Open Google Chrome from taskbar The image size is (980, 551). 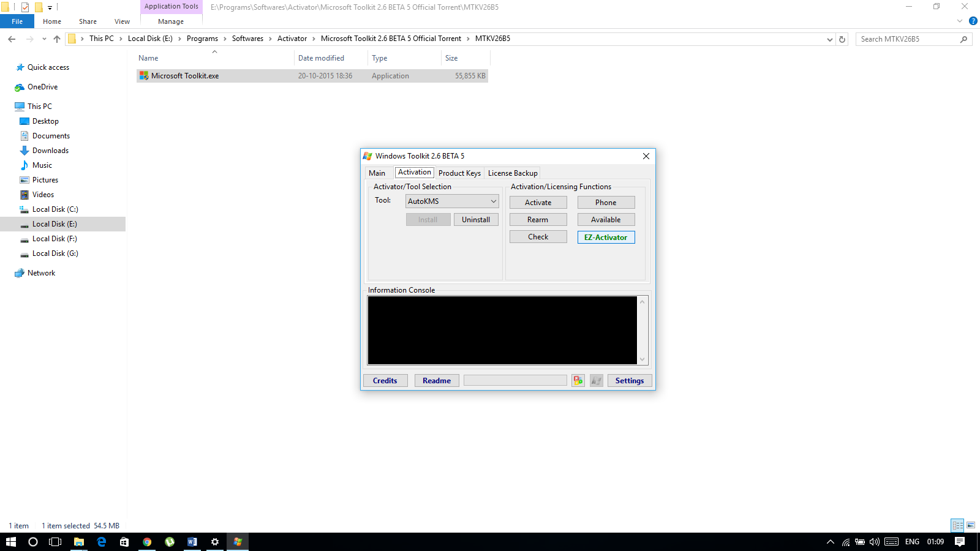(147, 542)
